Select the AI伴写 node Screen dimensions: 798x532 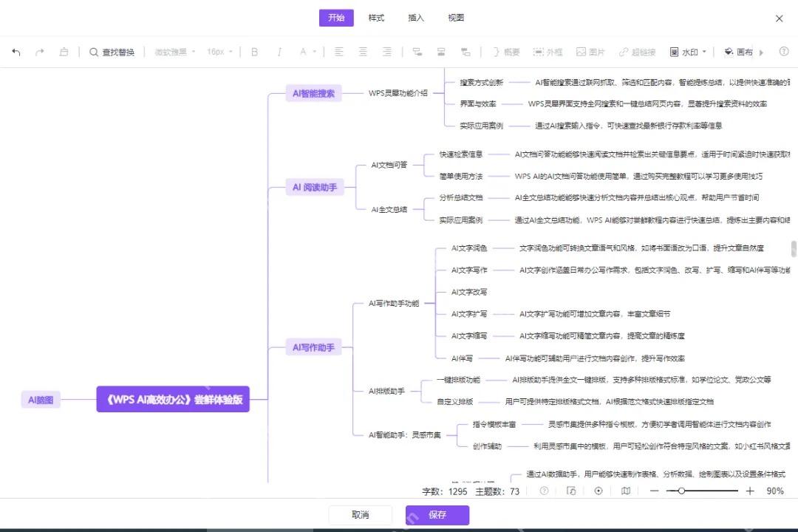[x=462, y=358]
